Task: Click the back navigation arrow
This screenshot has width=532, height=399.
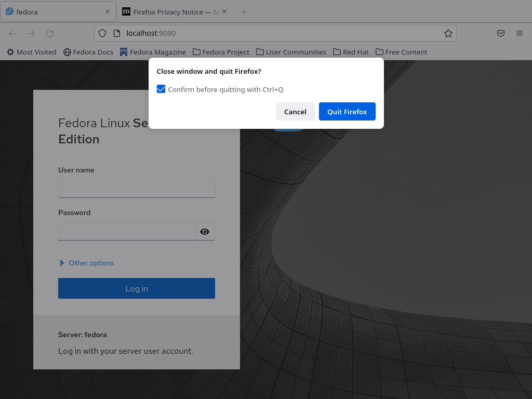Action: [x=12, y=33]
